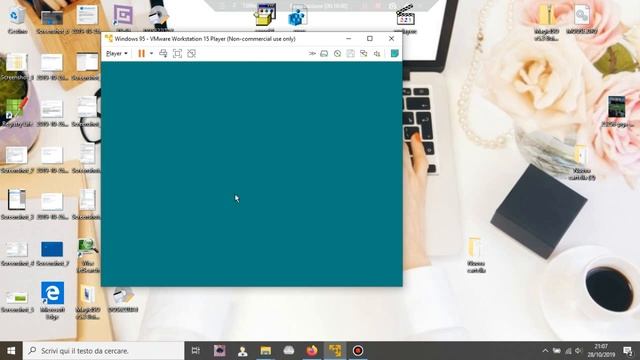Image resolution: width=640 pixels, height=360 pixels.
Task: Select the green spreadsheet shortcut on desktop
Action: click(x=16, y=112)
